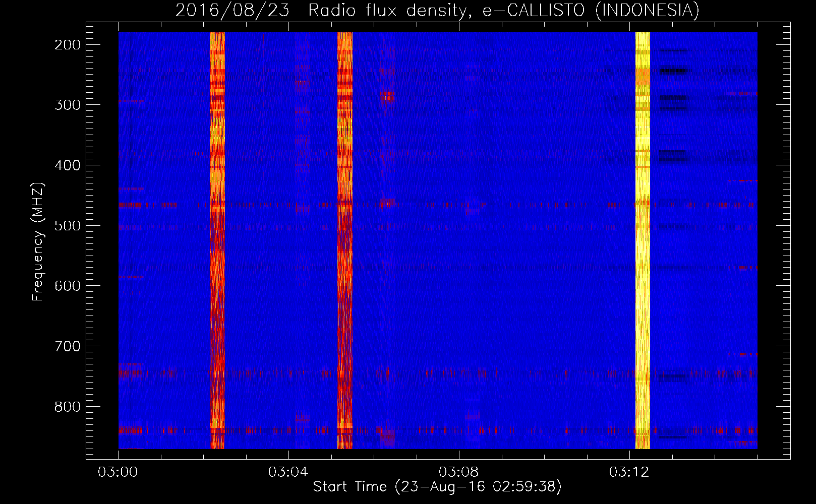Click the orange-red burst band near 03:02
This screenshot has height=504, width=816.
217,240
